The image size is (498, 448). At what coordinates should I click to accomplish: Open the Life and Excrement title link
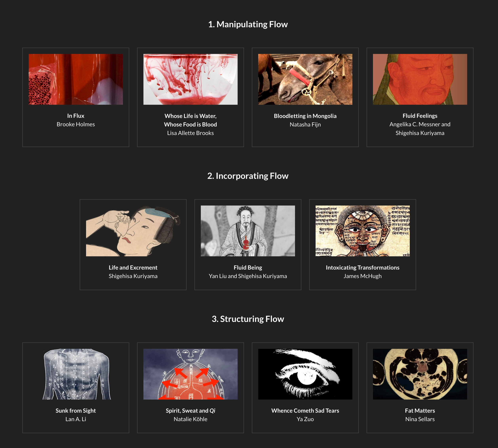(133, 268)
